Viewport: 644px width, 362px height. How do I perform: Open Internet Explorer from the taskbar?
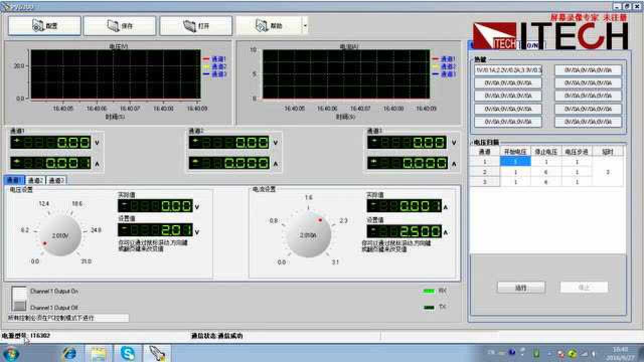70,353
